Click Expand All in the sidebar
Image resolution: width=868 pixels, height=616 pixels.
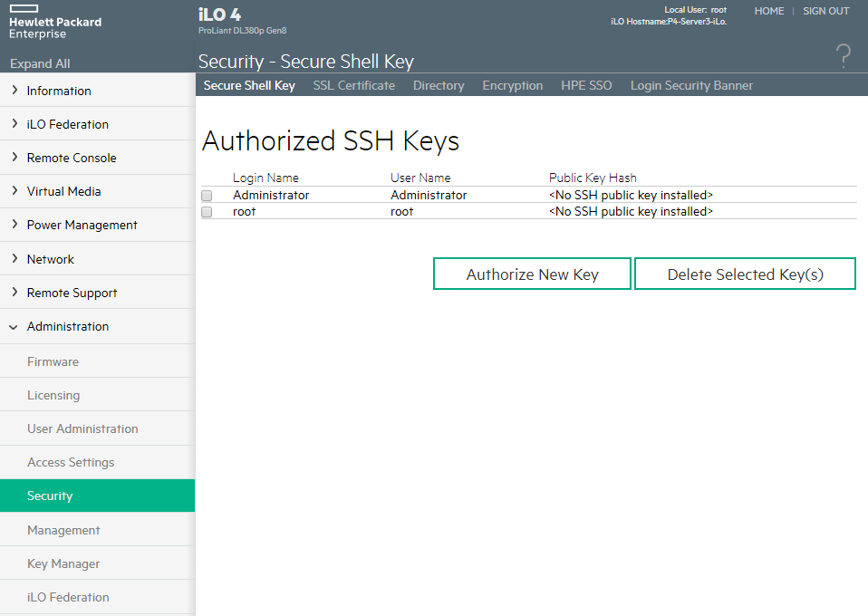(40, 63)
